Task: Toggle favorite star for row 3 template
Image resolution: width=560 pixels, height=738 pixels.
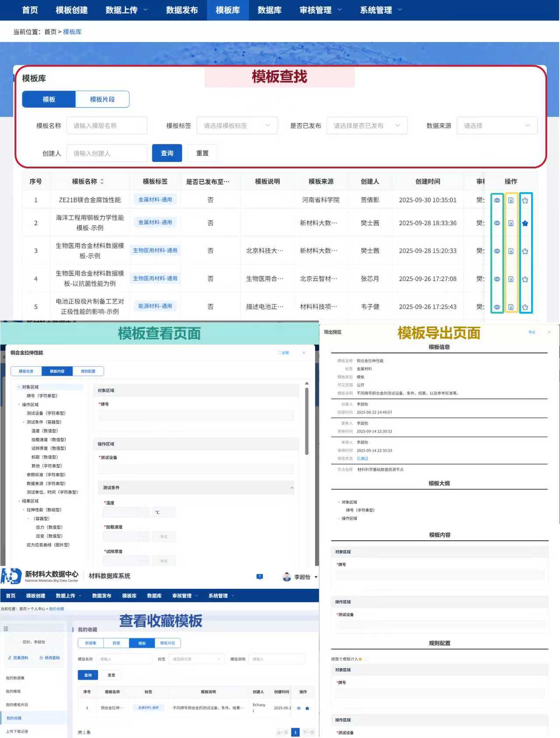Action: [x=525, y=251]
